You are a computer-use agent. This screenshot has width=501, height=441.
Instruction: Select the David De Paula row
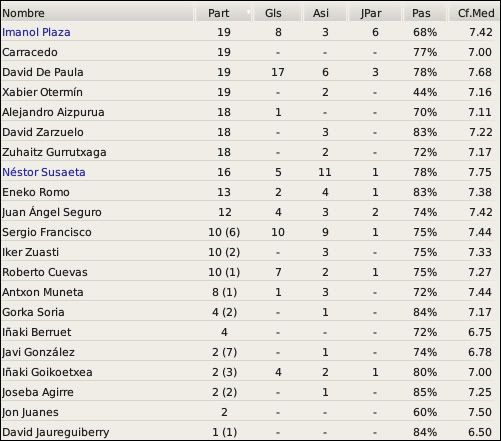(x=250, y=72)
